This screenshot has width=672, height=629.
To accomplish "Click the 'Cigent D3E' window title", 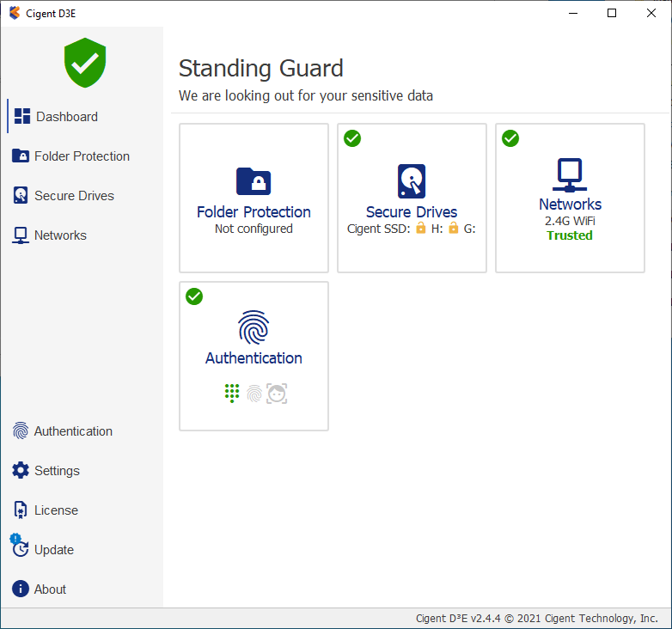I will 51,13.
